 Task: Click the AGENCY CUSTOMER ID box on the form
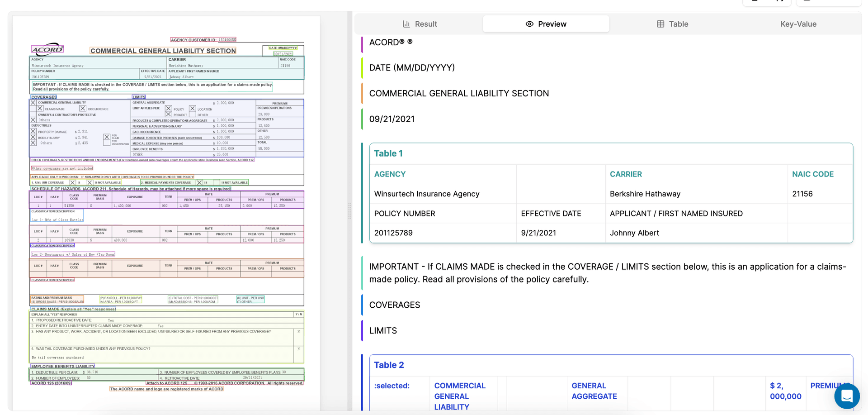point(203,40)
